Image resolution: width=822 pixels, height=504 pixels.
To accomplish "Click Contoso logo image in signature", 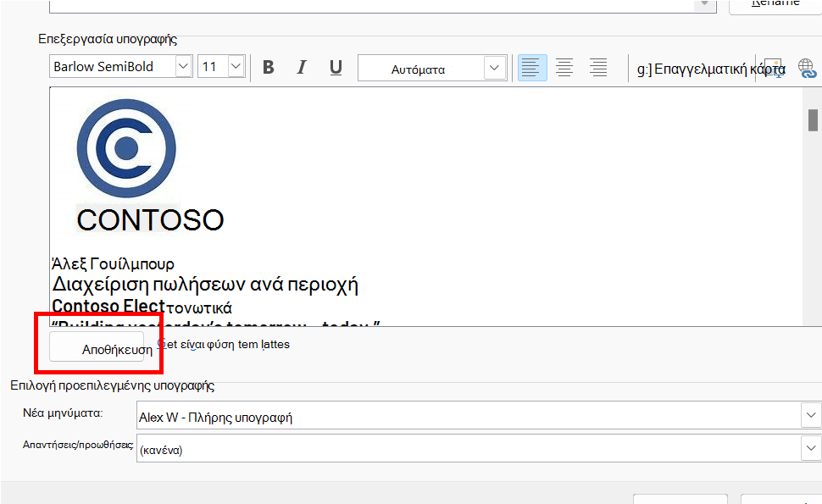I will 126,148.
